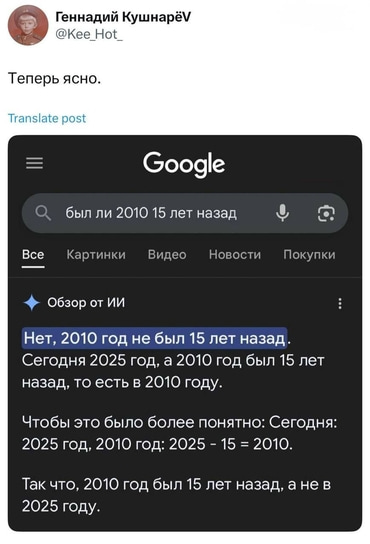The width and height of the screenshot is (370, 544).
Task: Click the post text 'Теперь ясно.'
Action: (x=54, y=78)
